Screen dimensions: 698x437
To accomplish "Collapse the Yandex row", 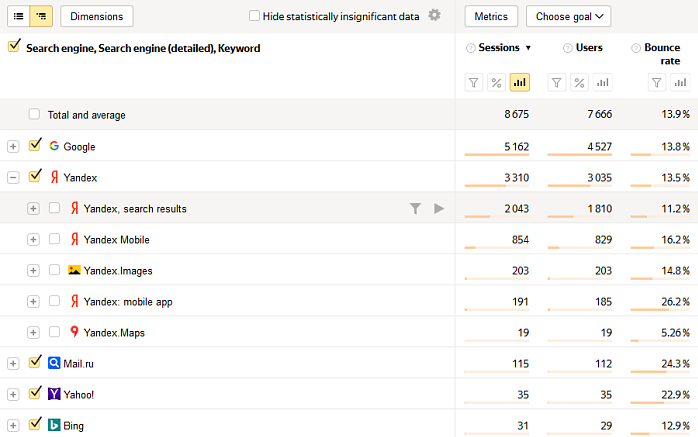I will 13,178.
